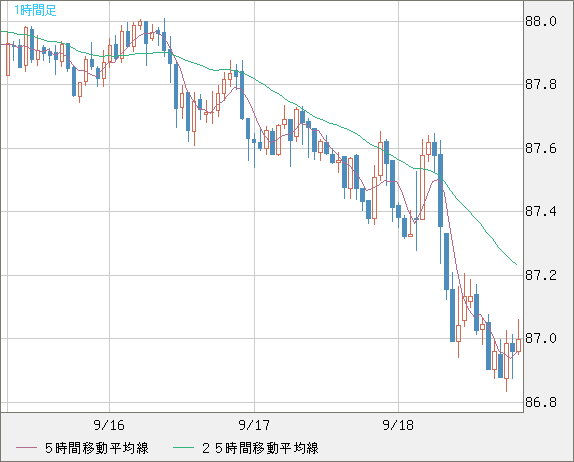574x462 pixels.
Task: Click the 87.8 price axis label
Action: coord(541,85)
